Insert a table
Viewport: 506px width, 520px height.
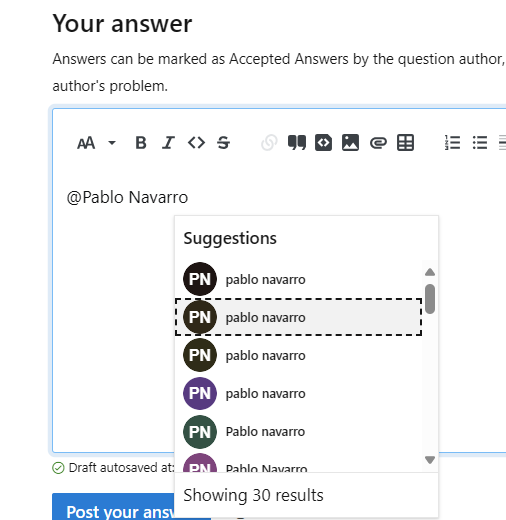tap(405, 143)
